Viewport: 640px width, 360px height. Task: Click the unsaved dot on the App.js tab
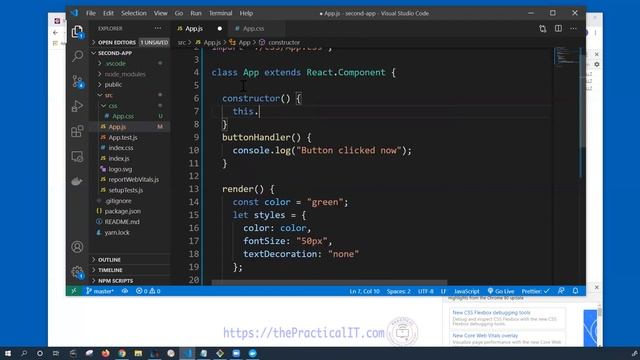click(220, 29)
